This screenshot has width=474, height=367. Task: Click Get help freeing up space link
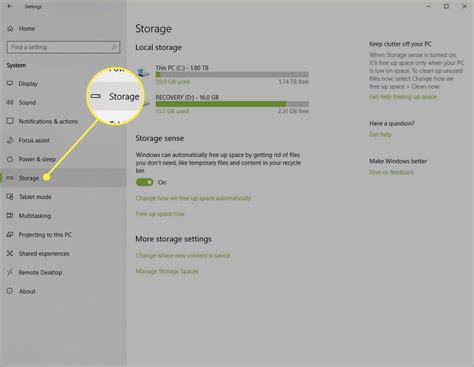pos(403,97)
